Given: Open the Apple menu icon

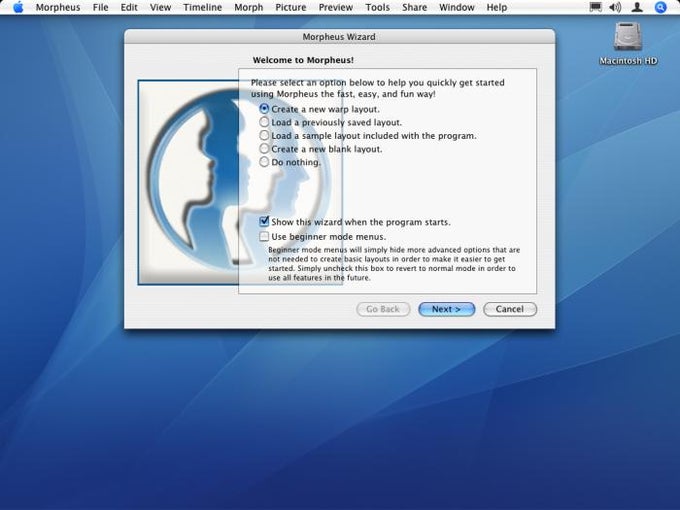Looking at the screenshot, I should pyautogui.click(x=18, y=7).
